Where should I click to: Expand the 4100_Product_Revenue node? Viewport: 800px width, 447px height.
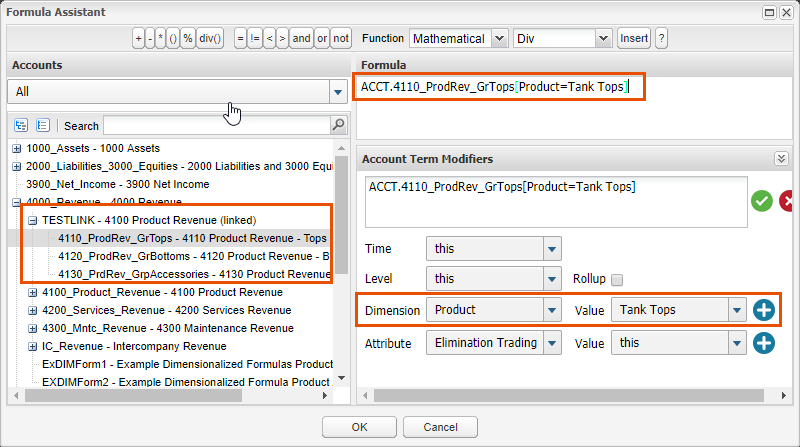(x=33, y=292)
